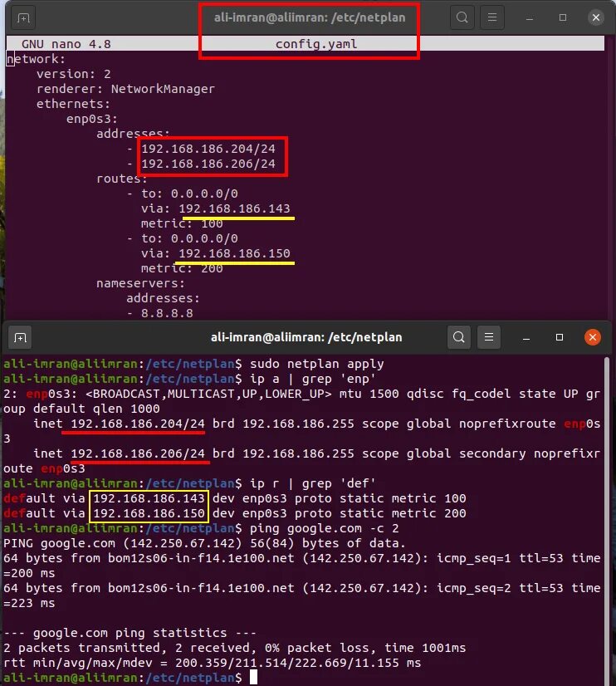Open search in bottom terminal window
Screen dimensions: 616x686
458,337
